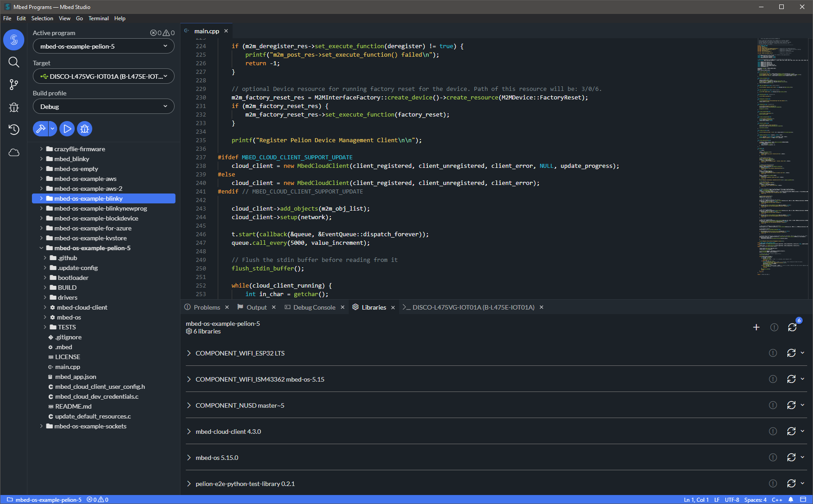This screenshot has height=504, width=813.
Task: Update all libraries with the badge refresh icon
Action: pyautogui.click(x=793, y=327)
